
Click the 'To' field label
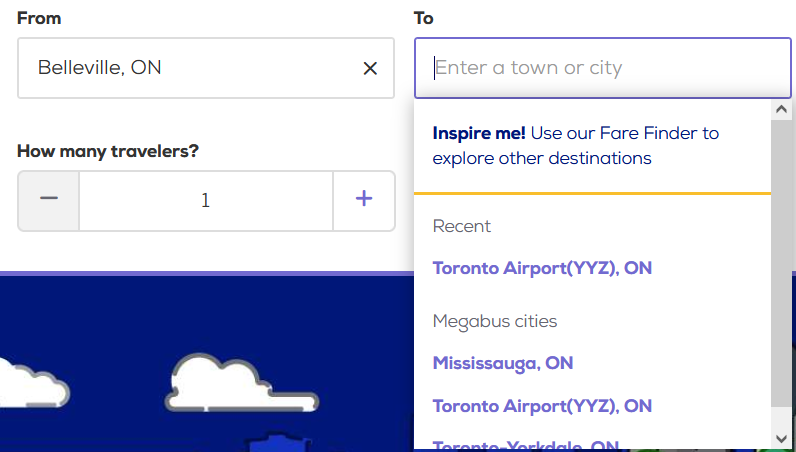tap(423, 18)
